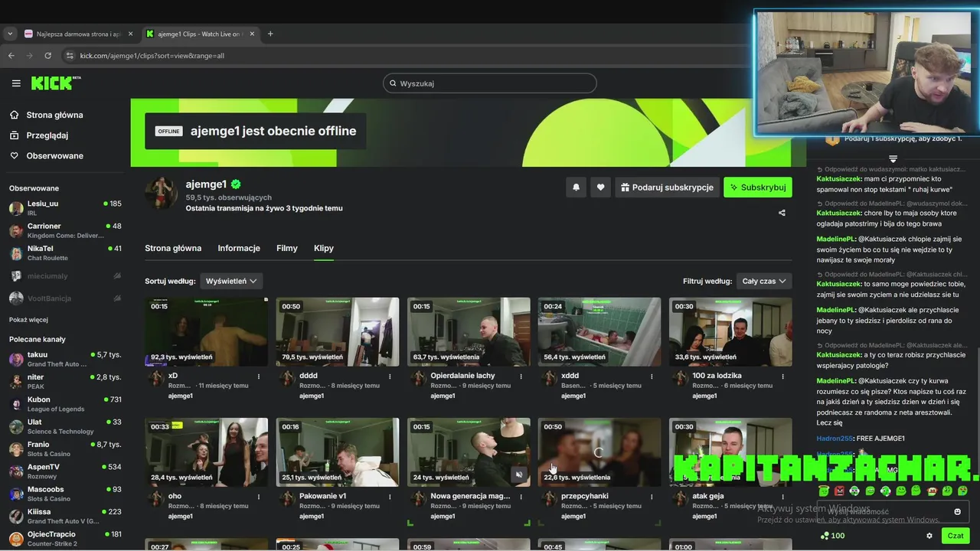Open recommended channel AspenTV
This screenshot has height=551, width=980.
[65, 471]
